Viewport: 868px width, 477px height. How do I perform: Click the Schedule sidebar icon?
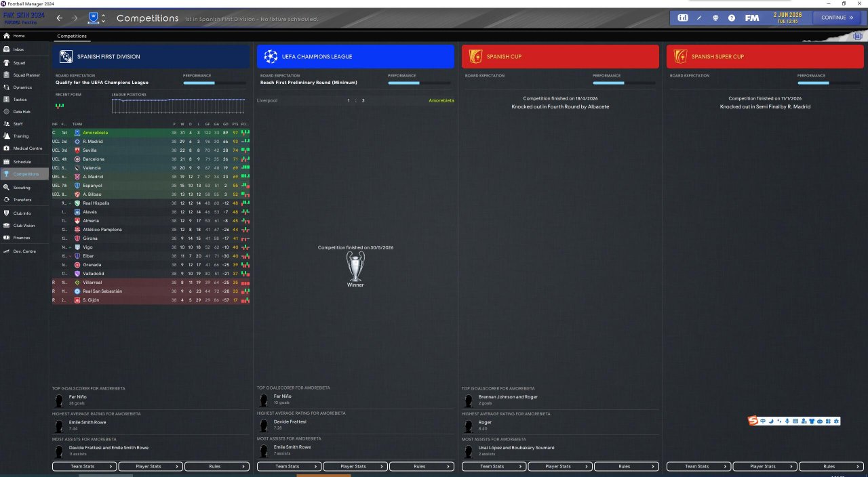coord(7,162)
